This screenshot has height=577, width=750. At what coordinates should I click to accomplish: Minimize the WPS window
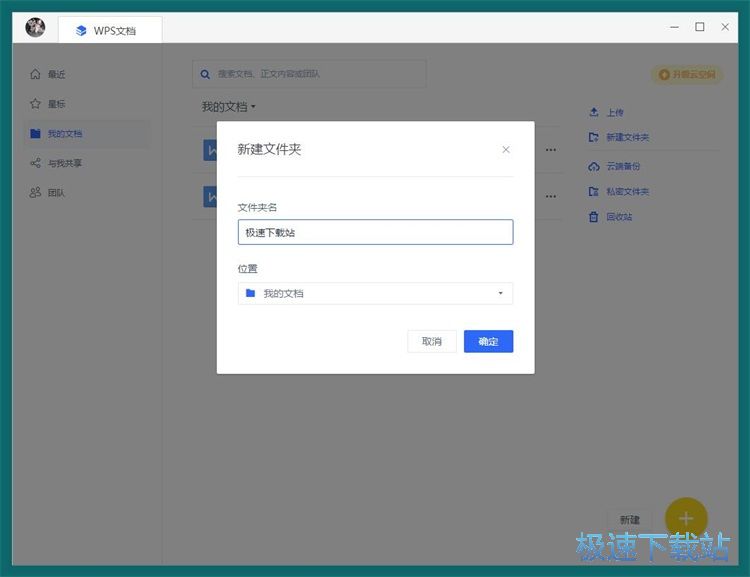click(x=674, y=27)
